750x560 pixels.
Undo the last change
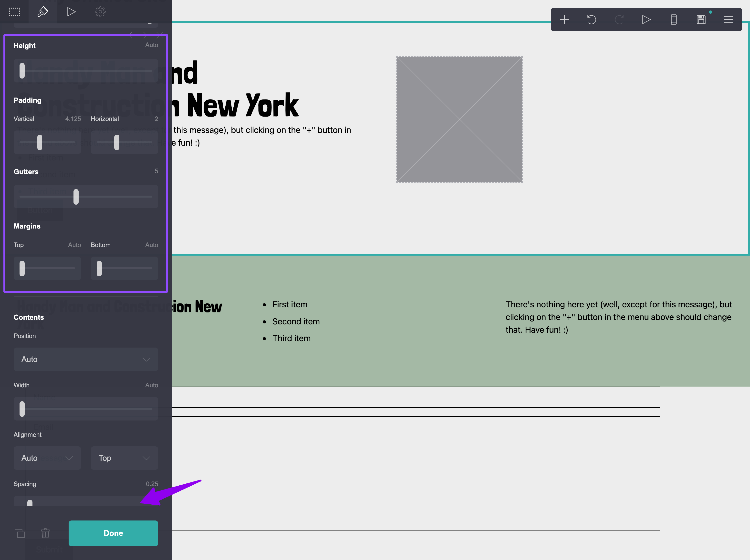592,20
